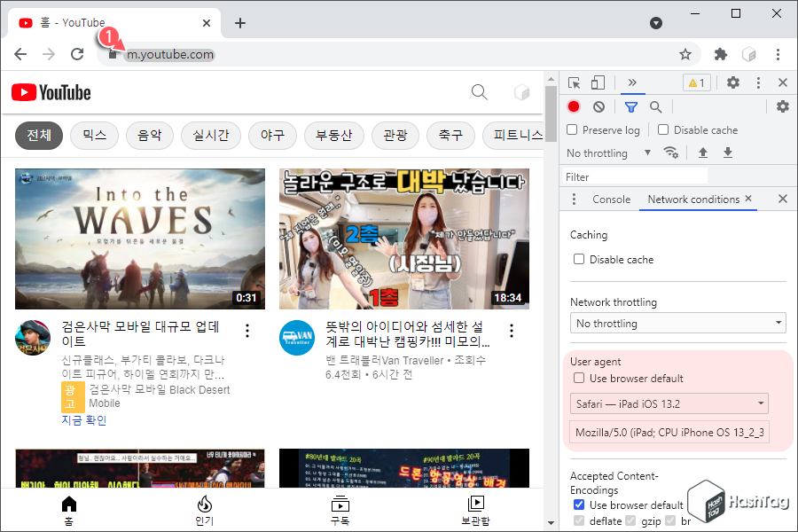Click the YouTube search icon

click(479, 92)
